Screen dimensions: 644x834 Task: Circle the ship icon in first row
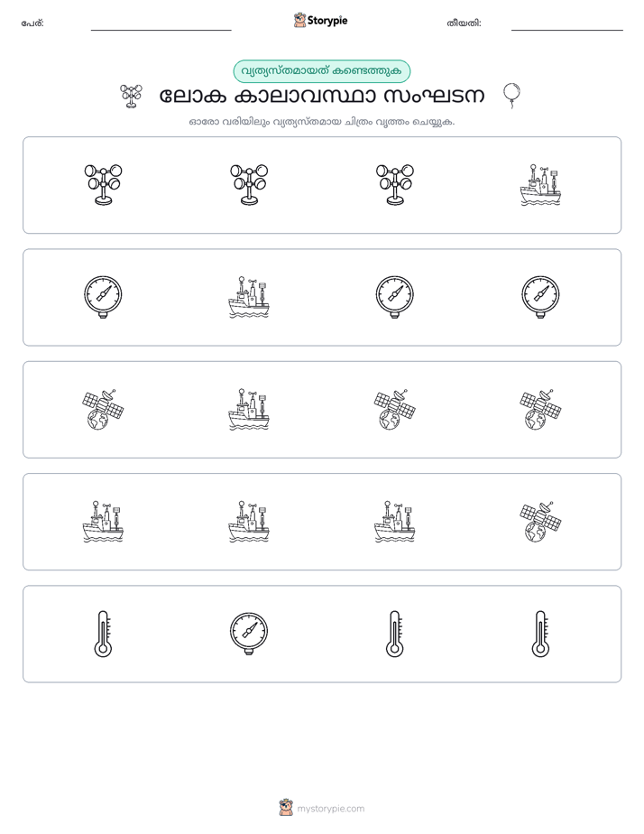point(540,185)
